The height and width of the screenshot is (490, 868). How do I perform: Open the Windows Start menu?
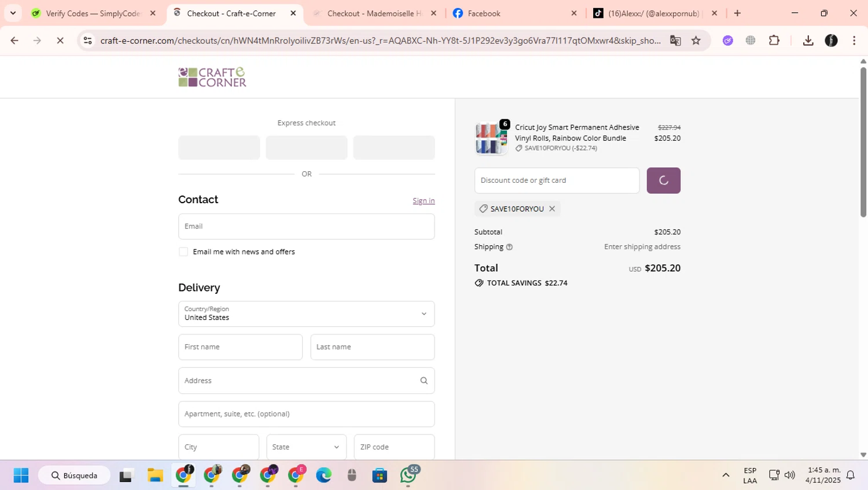[21, 476]
